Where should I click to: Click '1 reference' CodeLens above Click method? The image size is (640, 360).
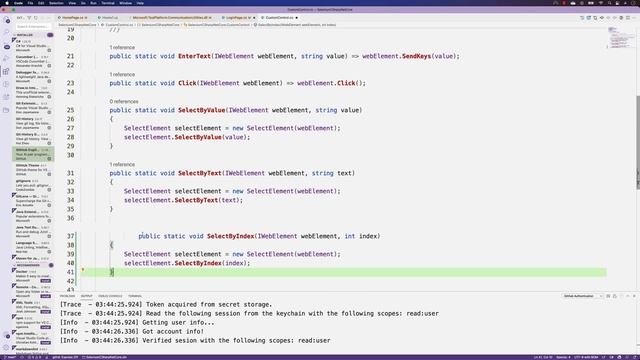point(122,74)
